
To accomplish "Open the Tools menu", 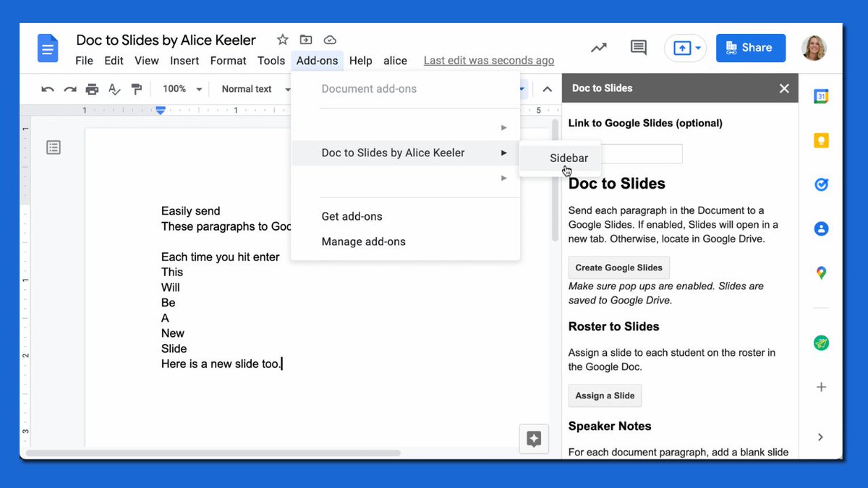I will [x=271, y=61].
